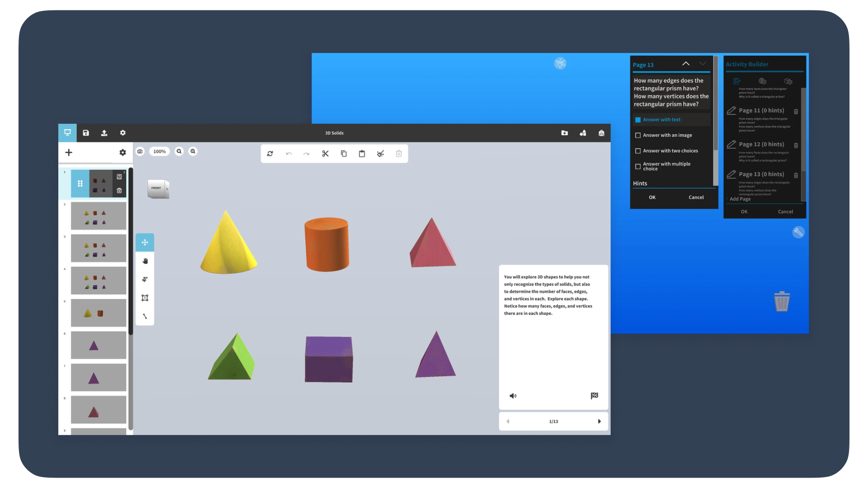Collapse Page 13 panel using the up chevron

point(686,64)
